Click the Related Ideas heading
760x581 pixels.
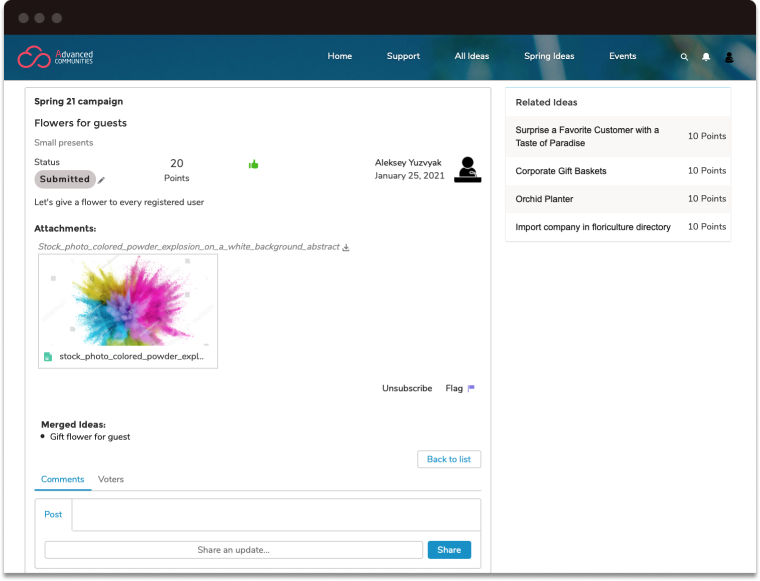pos(546,103)
